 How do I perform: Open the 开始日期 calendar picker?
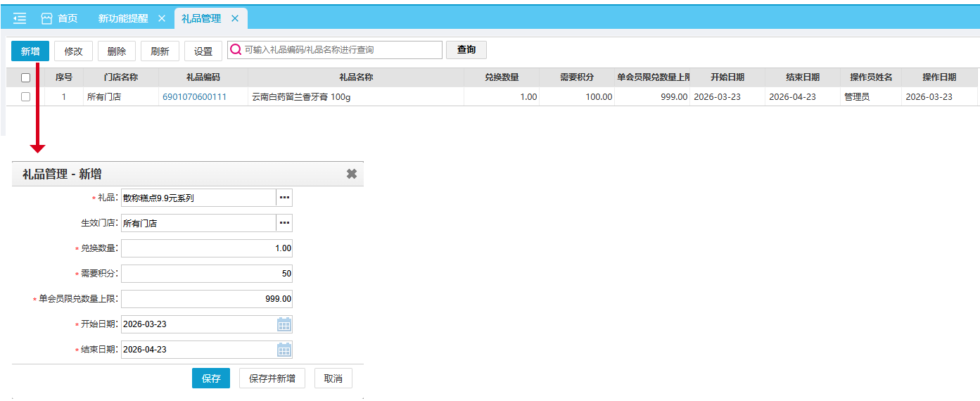[284, 324]
